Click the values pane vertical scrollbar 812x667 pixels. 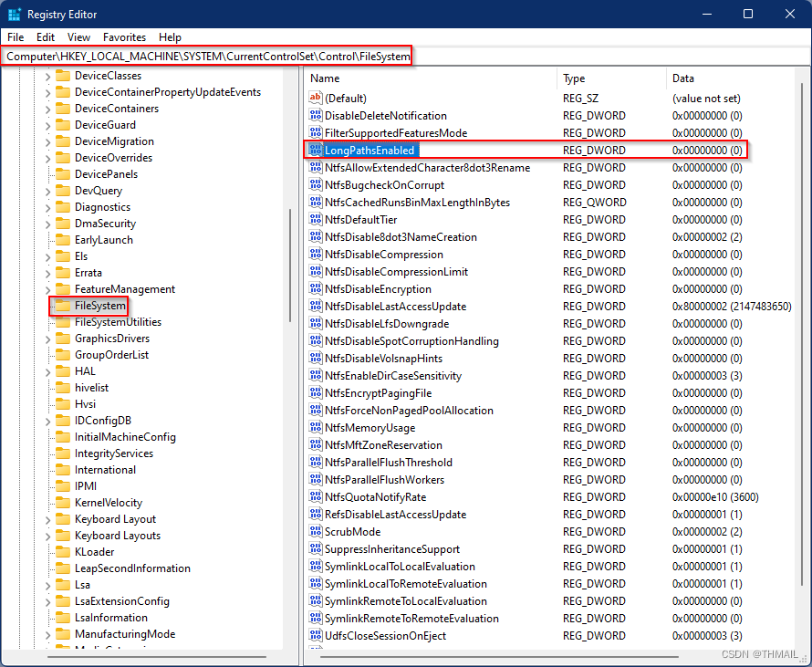[x=802, y=334]
